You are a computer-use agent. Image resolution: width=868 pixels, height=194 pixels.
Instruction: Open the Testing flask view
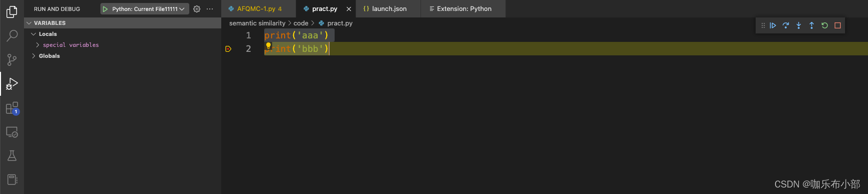pos(12,156)
